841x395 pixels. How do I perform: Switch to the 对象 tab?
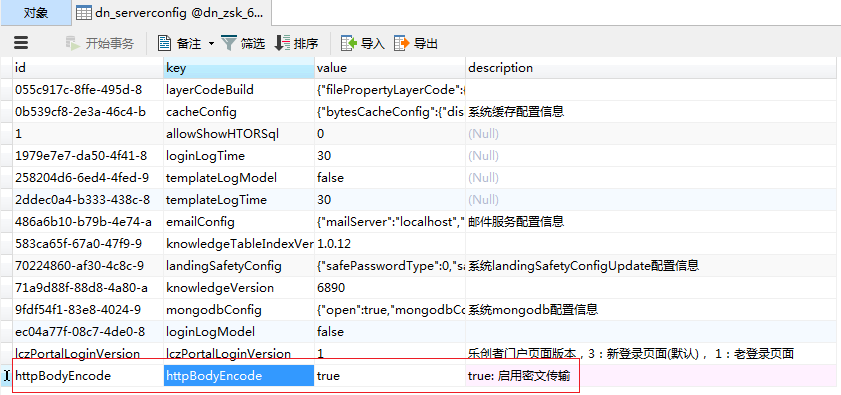pyautogui.click(x=36, y=13)
